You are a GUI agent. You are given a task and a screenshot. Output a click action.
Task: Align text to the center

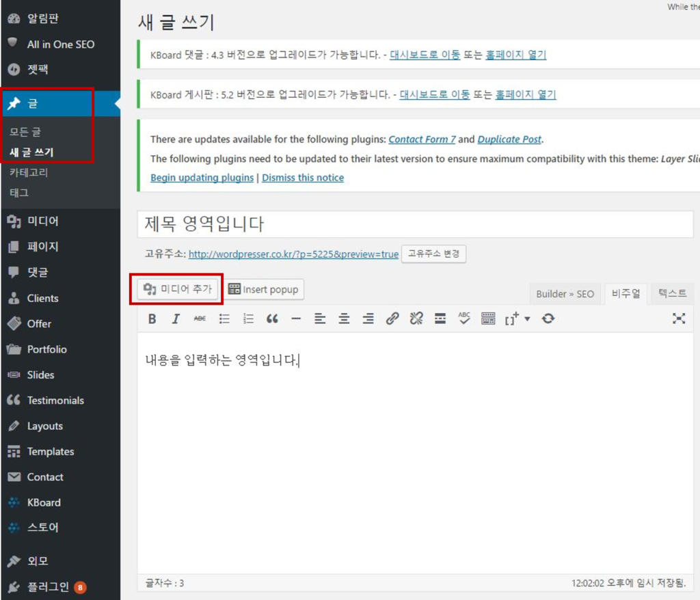click(x=344, y=318)
